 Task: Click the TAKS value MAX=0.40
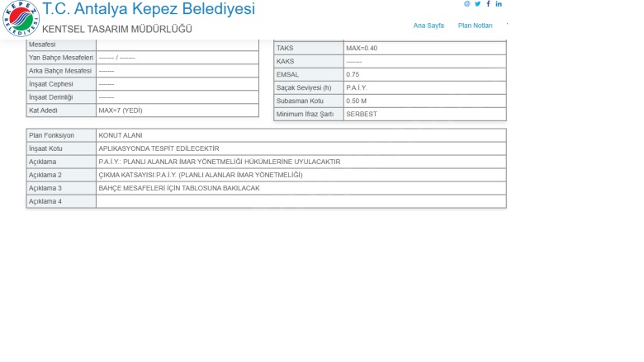coord(362,49)
